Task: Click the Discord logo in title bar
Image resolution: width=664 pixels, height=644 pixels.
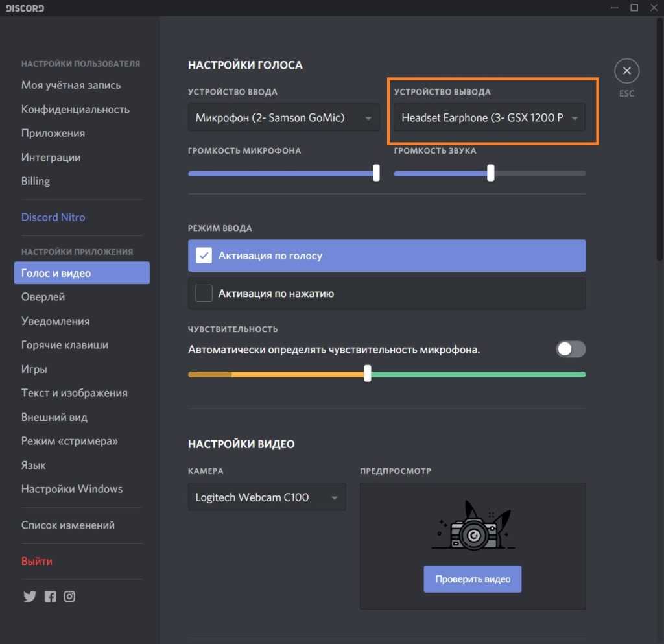Action: click(x=25, y=8)
